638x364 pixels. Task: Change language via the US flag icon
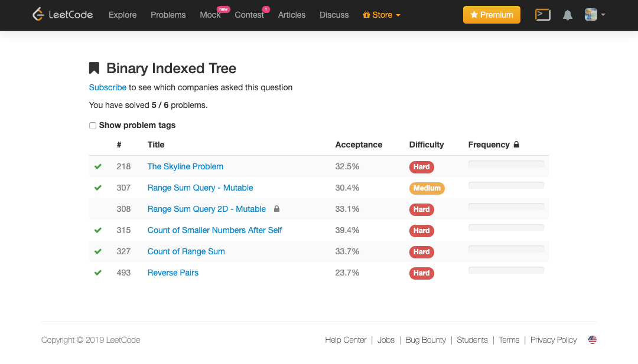[x=593, y=340]
